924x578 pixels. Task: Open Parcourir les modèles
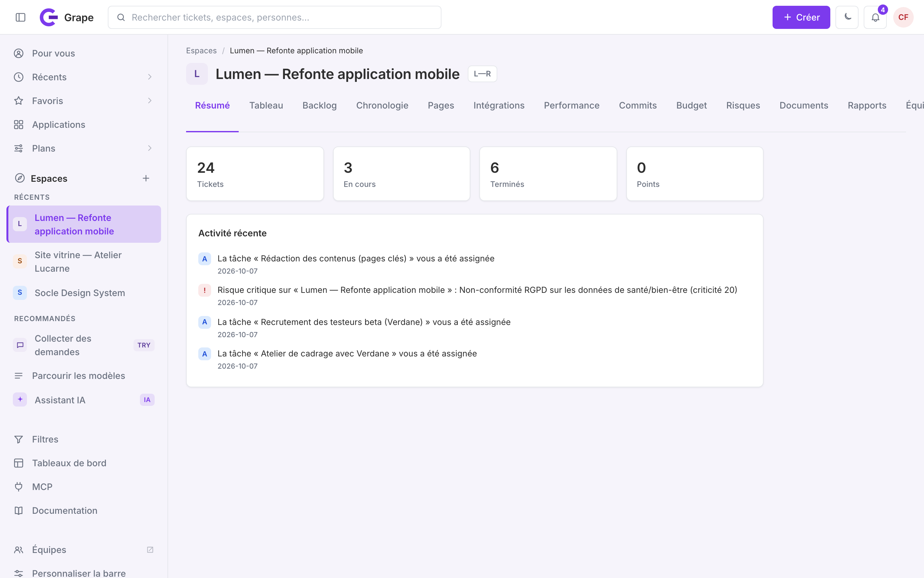coord(84,376)
